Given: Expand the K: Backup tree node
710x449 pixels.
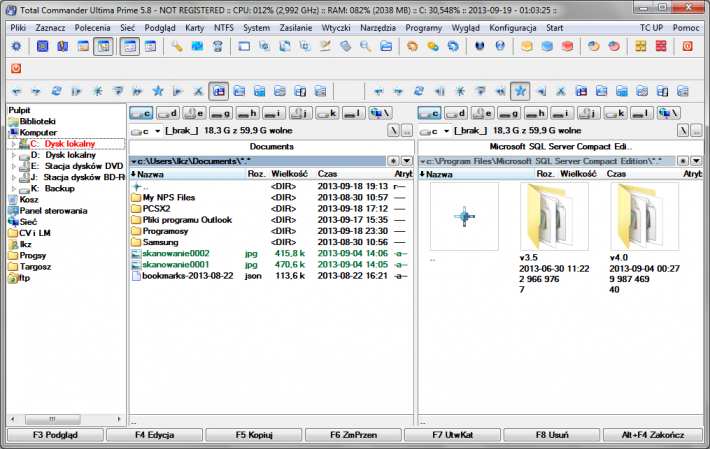Looking at the screenshot, I should (x=14, y=189).
